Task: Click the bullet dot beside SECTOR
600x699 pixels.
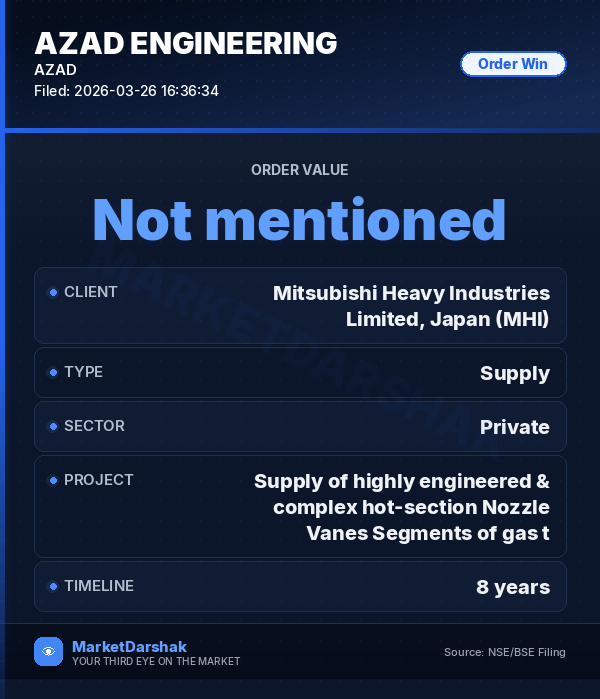Action: click(x=53, y=426)
